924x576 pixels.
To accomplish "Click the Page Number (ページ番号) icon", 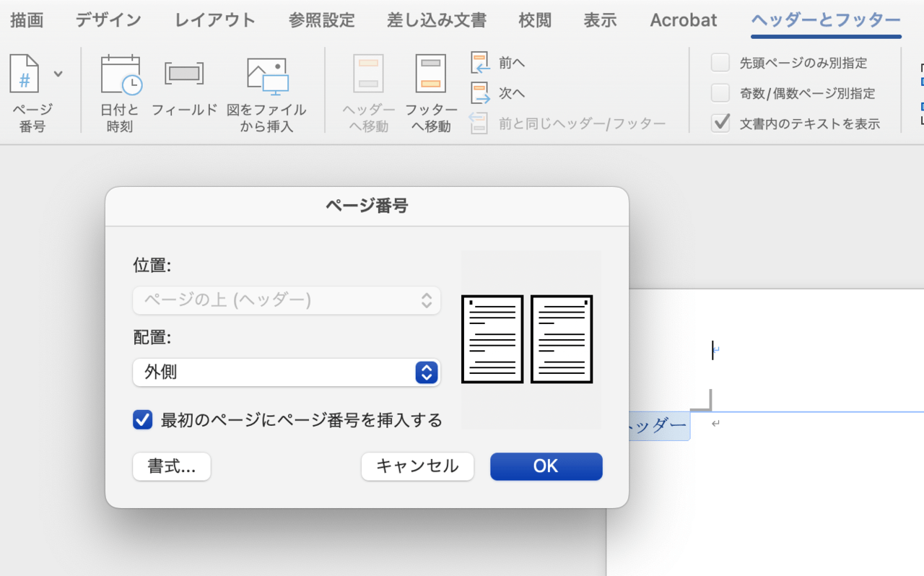I will click(24, 74).
